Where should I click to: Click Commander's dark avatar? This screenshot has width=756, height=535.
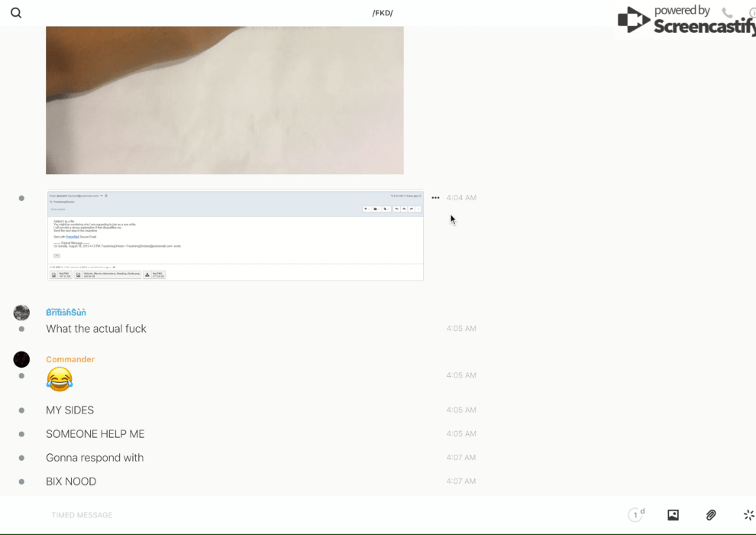point(21,359)
